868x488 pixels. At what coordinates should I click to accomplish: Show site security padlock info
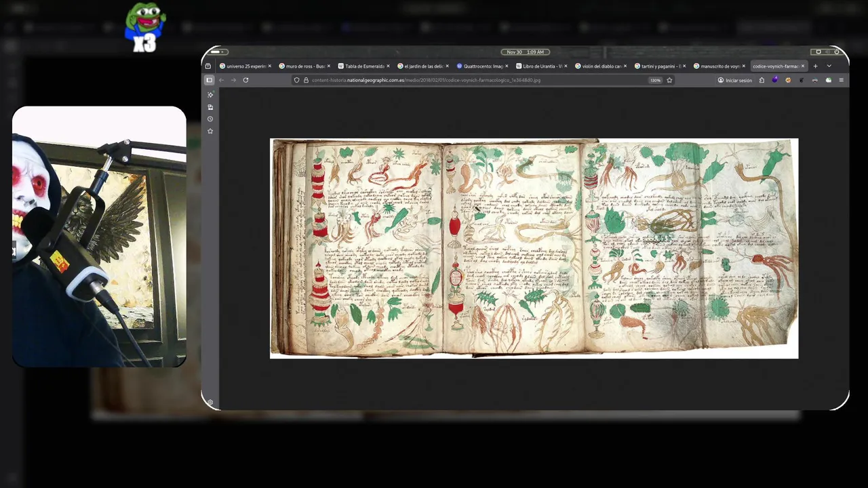coord(306,80)
